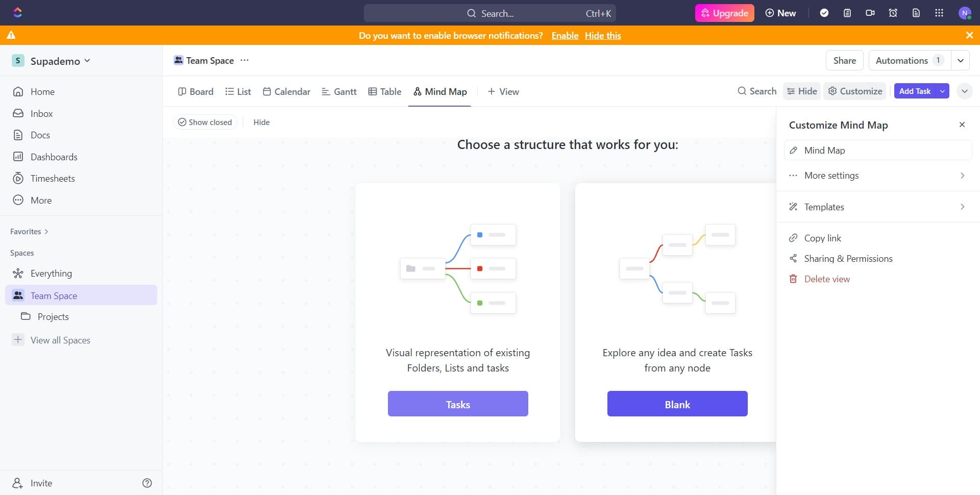Open the reminders alarm clock icon
The image size is (980, 495).
[893, 13]
